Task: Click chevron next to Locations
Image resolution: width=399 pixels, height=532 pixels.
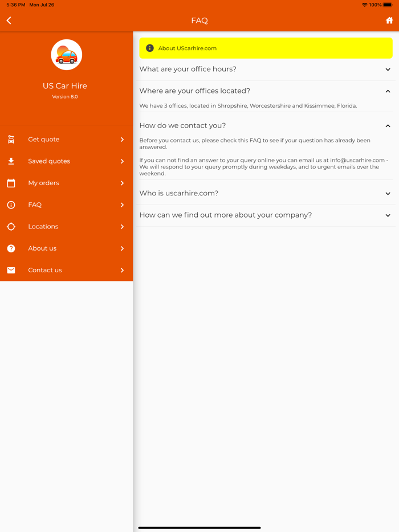Action: click(122, 227)
